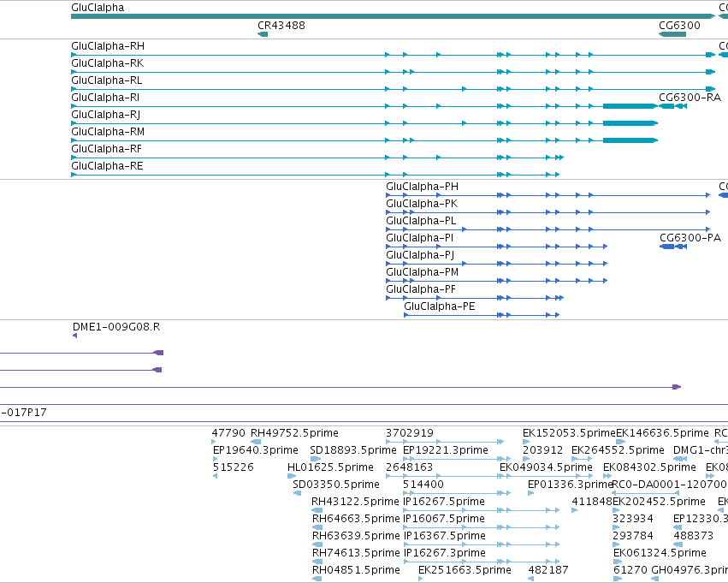
Task: Select the thick 3' exon block of GluClalpha-RM
Action: (x=630, y=140)
